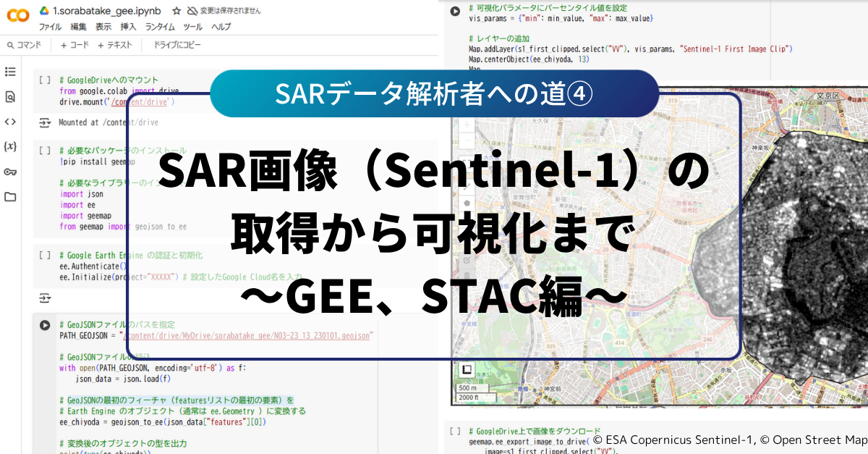Open the ヘルプ menu
The height and width of the screenshot is (454, 868).
(x=221, y=27)
